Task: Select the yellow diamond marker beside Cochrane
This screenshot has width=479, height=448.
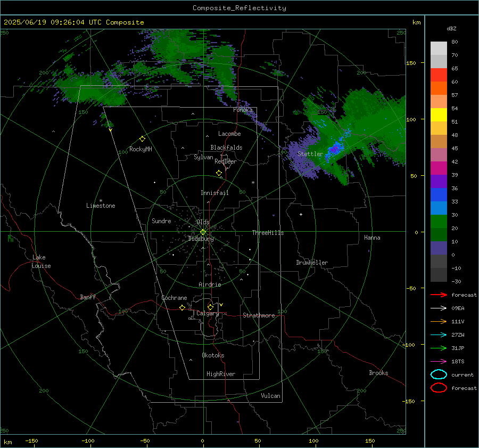Action: tap(182, 308)
